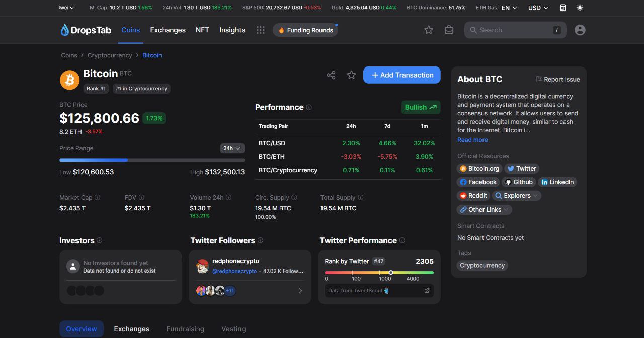Viewport: 644px width, 338px height.
Task: Click the Add Transaction button
Action: (402, 75)
